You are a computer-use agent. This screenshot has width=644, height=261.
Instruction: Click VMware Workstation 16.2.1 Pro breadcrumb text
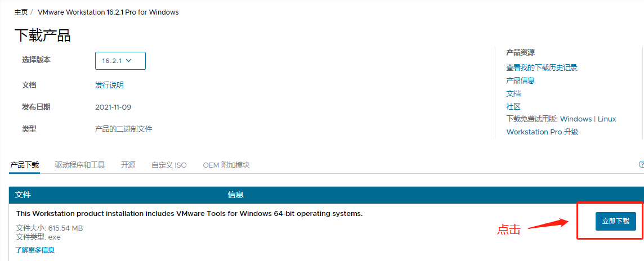click(x=109, y=12)
